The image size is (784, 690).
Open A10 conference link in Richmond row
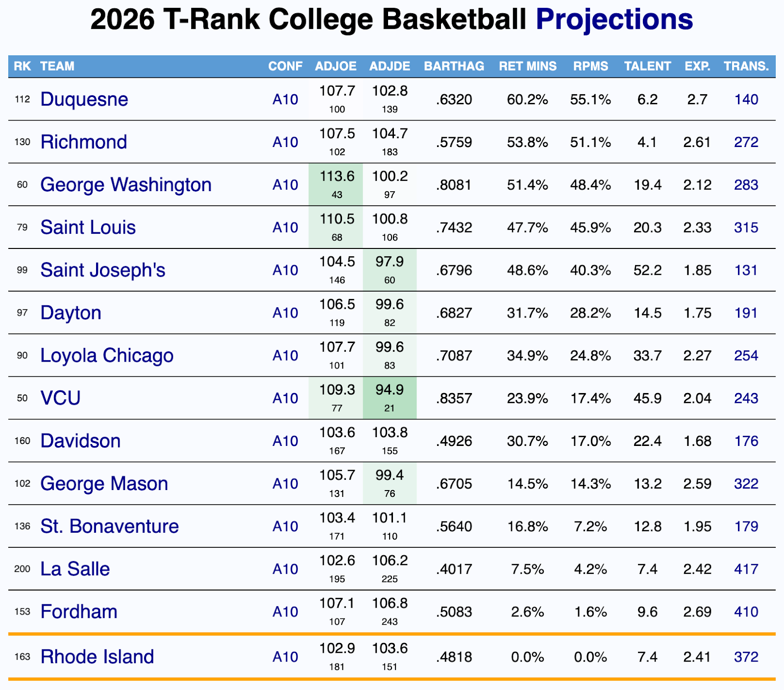(285, 142)
